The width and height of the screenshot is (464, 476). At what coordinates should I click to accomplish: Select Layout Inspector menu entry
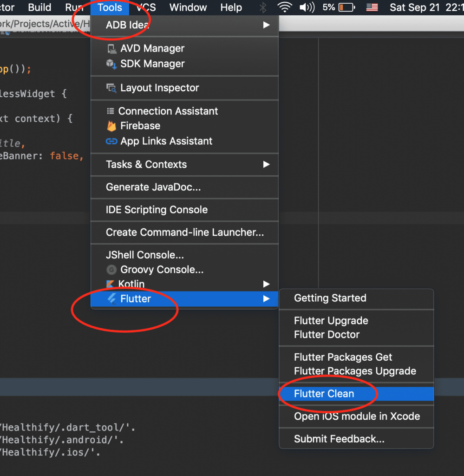[x=185, y=88]
